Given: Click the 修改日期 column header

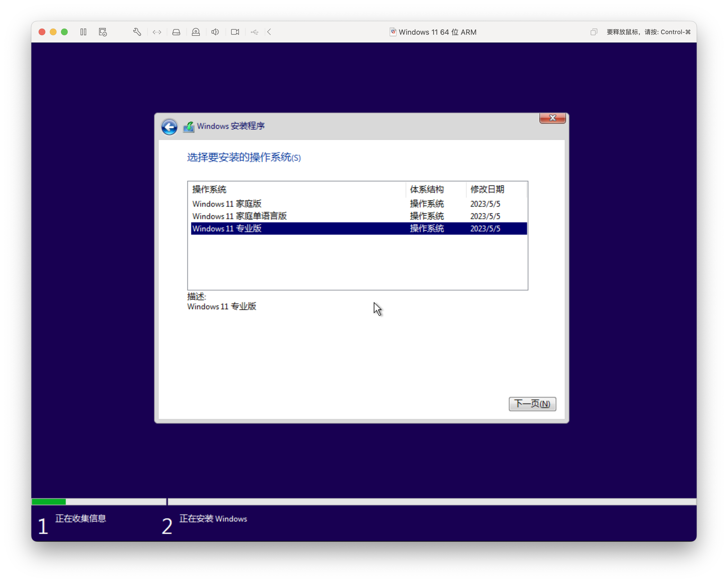Looking at the screenshot, I should click(487, 189).
